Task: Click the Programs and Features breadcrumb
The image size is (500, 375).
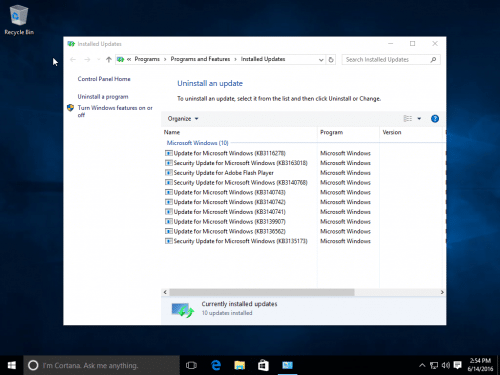Action: pos(200,59)
